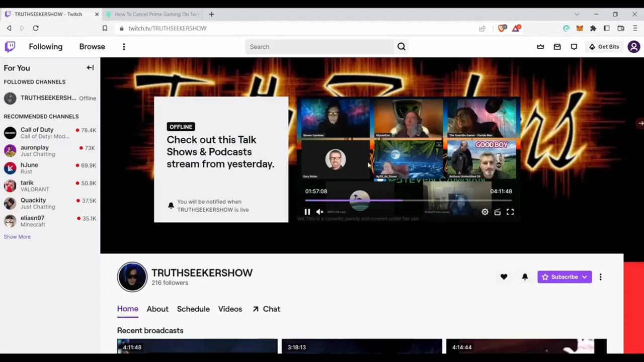Select the Videos channel tab
644x362 pixels.
coord(230,309)
